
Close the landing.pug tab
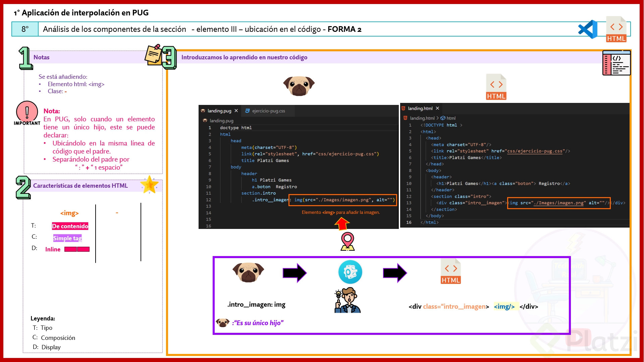tap(236, 111)
